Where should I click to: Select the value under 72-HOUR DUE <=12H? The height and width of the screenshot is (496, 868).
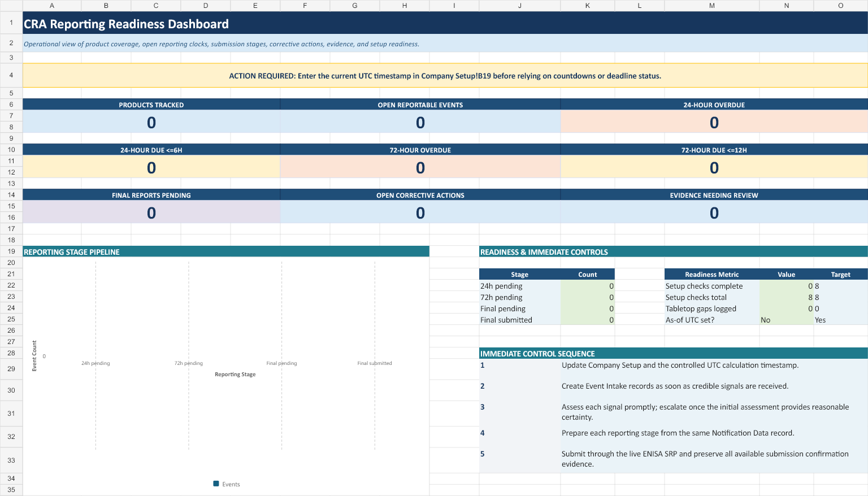tap(714, 167)
